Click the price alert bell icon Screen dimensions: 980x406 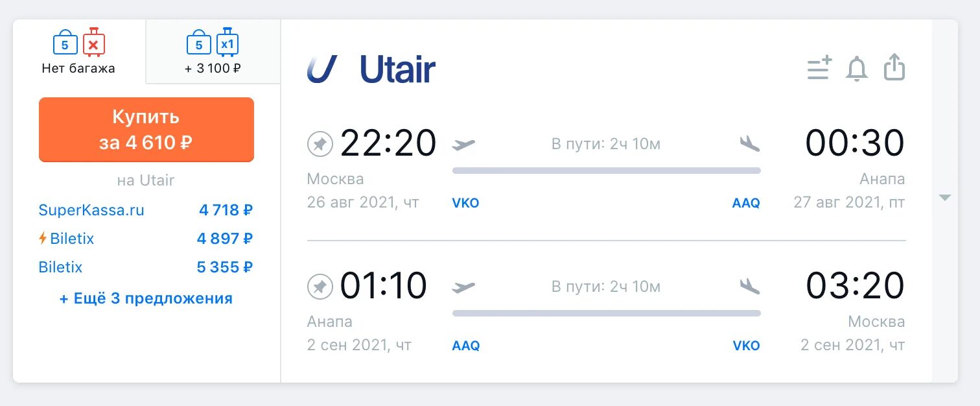856,68
